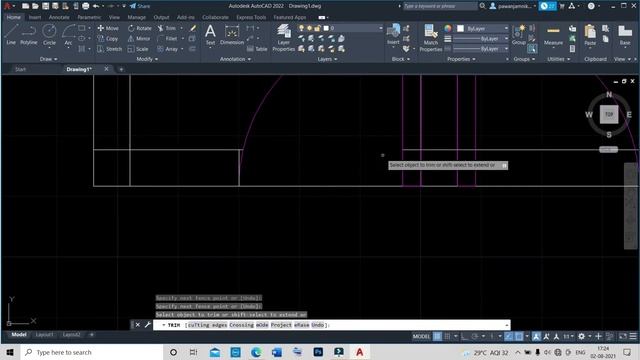This screenshot has width=640, height=360.
Task: Select the Text annotation tool
Action: pos(210,34)
